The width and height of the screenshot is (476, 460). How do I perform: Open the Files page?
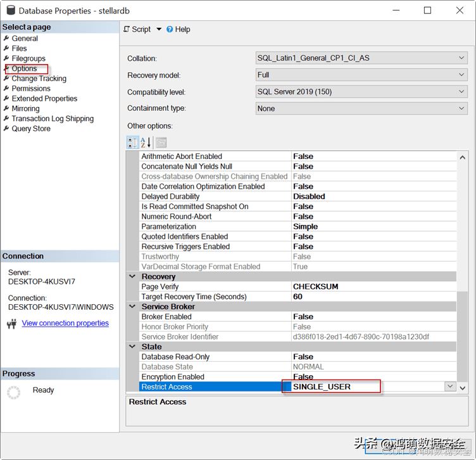point(19,48)
